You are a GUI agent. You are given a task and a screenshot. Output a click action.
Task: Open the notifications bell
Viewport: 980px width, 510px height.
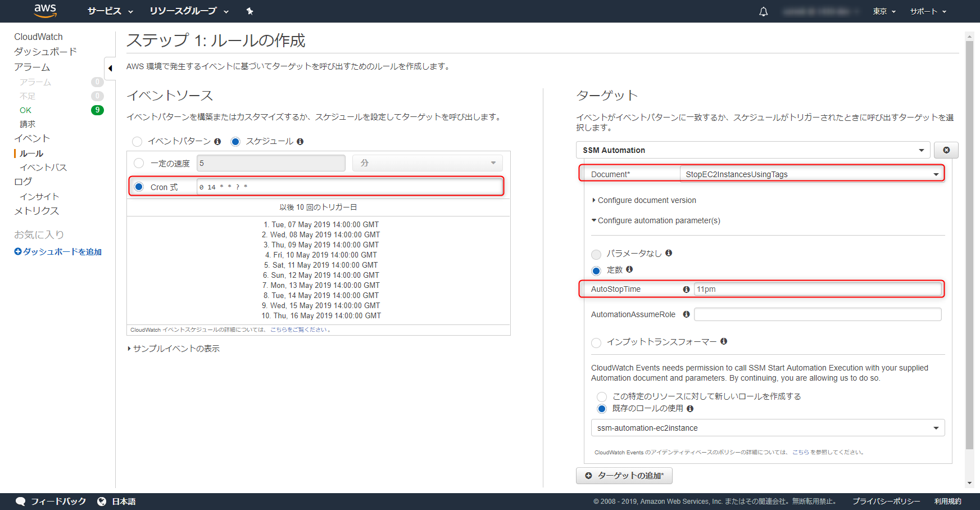(x=763, y=11)
